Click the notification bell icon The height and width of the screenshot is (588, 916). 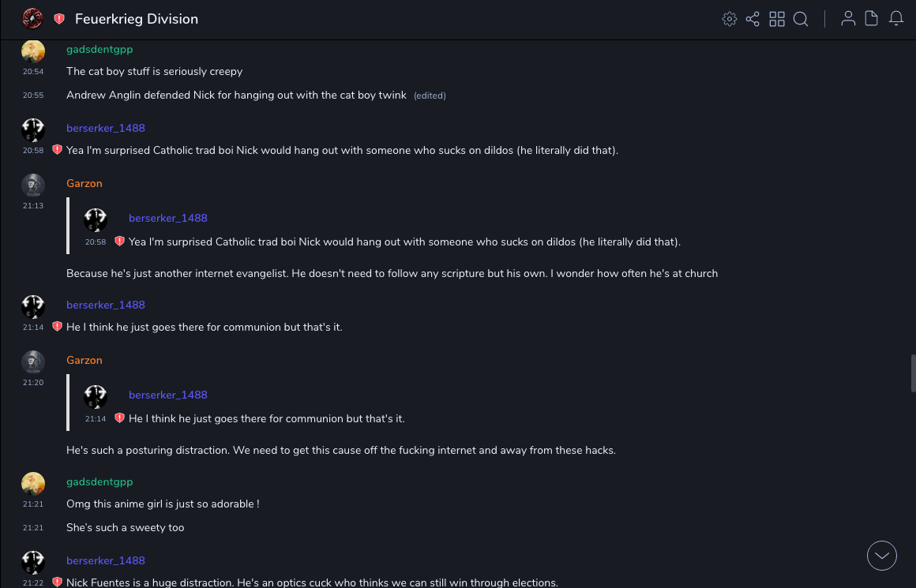click(896, 19)
